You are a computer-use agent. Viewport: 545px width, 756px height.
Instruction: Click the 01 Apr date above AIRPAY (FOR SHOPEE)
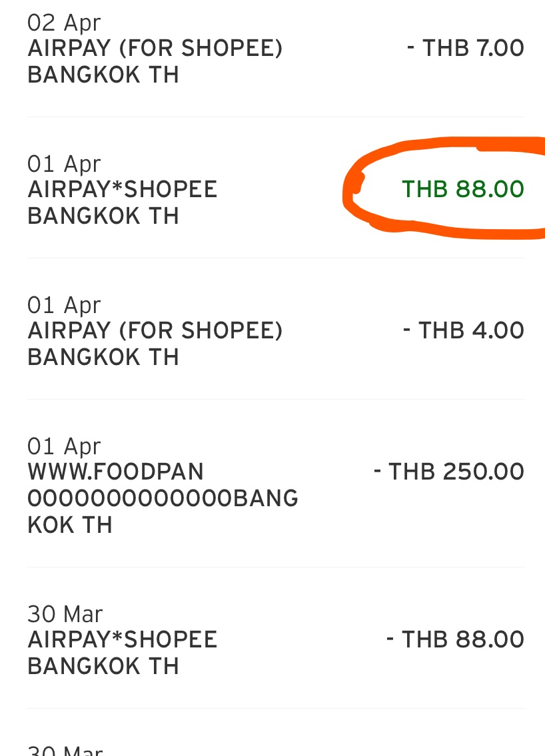tap(64, 305)
